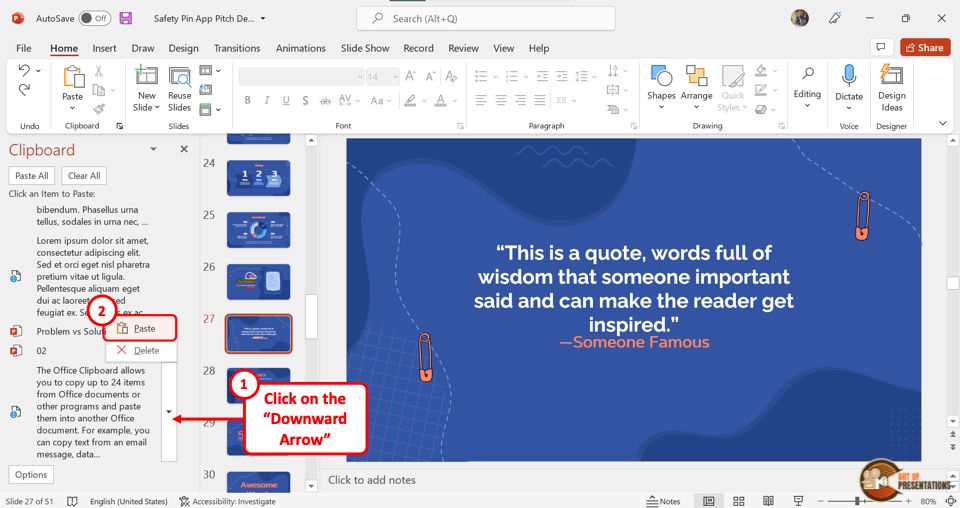Click the Clipboard Options button
Image resolution: width=960 pixels, height=508 pixels.
[x=31, y=474]
